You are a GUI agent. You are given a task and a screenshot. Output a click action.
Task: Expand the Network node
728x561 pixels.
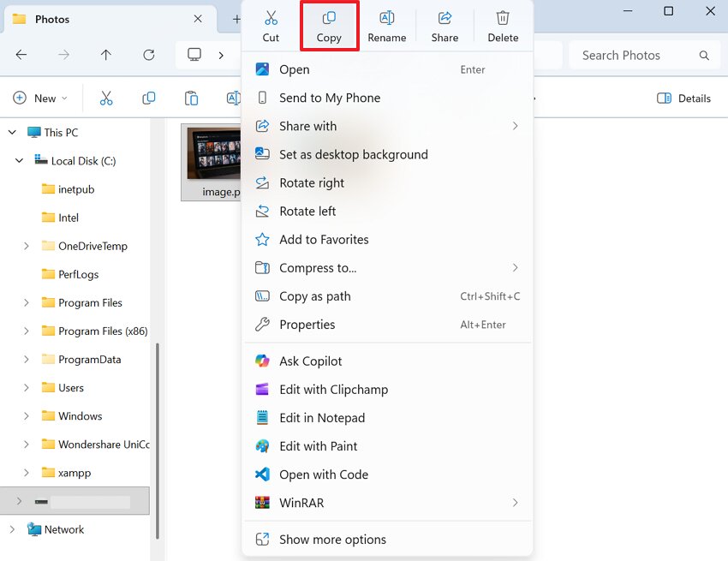coord(13,529)
